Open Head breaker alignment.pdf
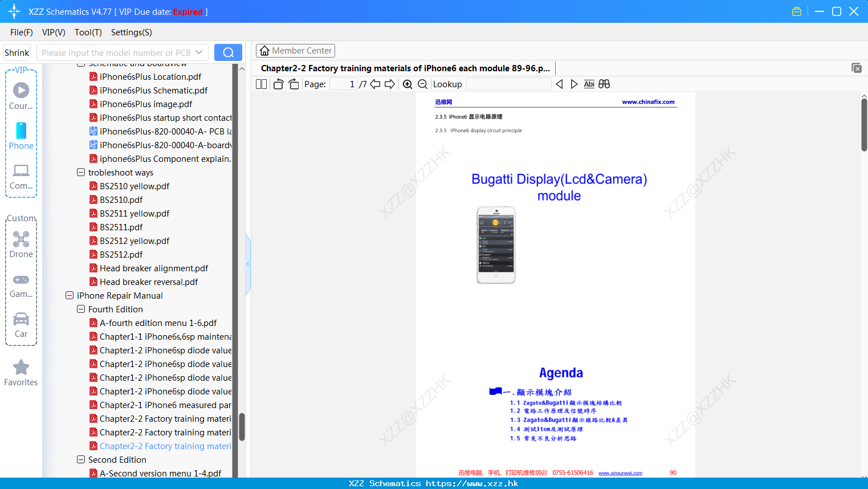The image size is (868, 489). click(x=154, y=268)
